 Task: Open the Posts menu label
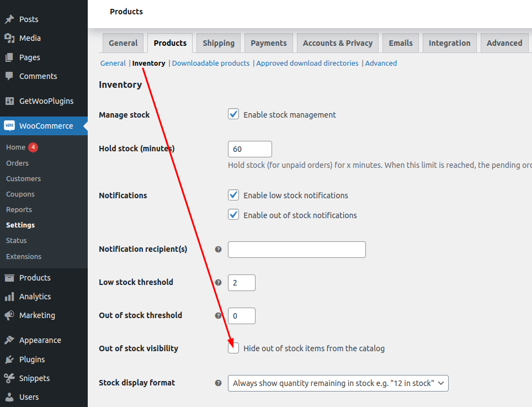[29, 19]
